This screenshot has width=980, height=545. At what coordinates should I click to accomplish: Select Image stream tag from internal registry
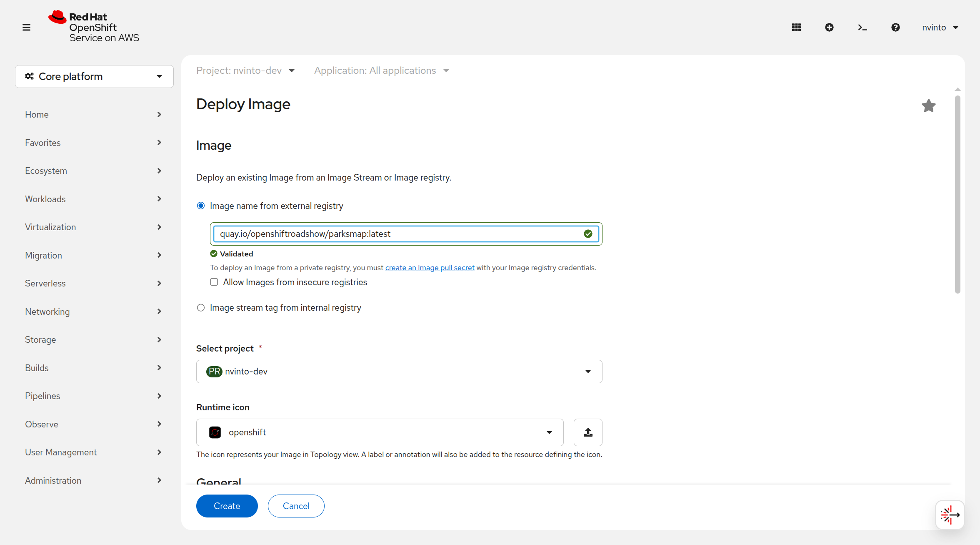click(201, 308)
